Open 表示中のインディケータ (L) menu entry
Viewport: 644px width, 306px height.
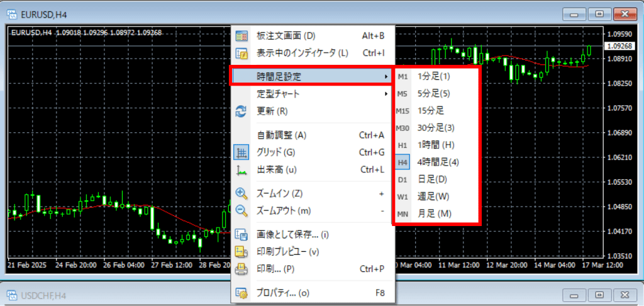313,53
